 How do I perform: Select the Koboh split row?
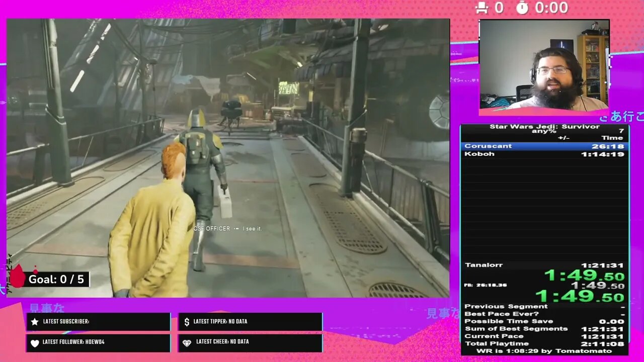(544, 154)
